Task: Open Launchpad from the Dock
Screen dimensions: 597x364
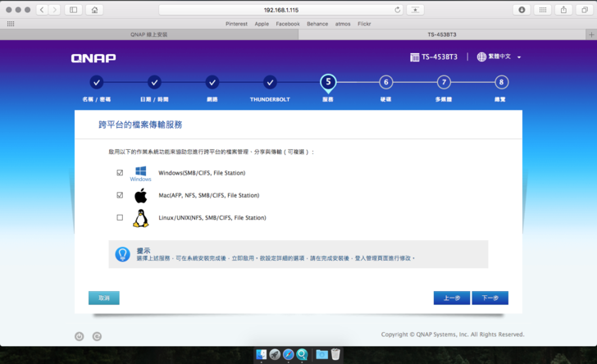Action: pos(275,354)
